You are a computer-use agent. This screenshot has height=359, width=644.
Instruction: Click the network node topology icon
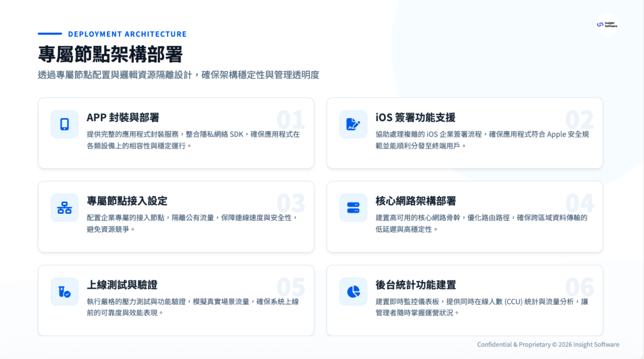coord(64,208)
